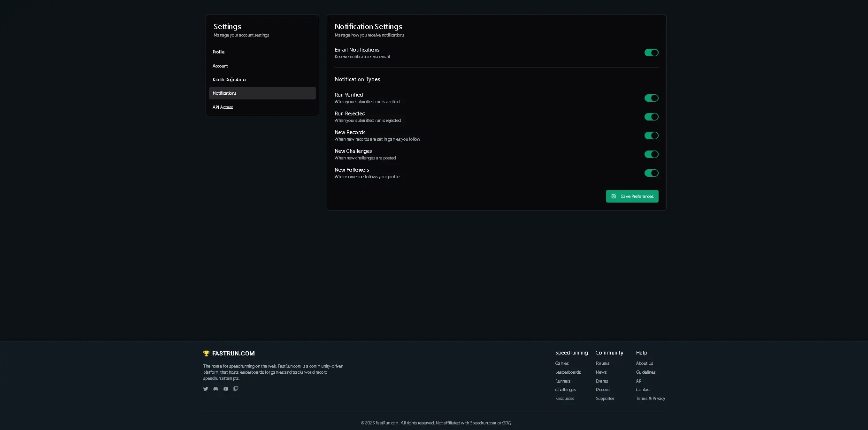Image resolution: width=868 pixels, height=430 pixels.
Task: Visit the Leaderboards footer link
Action: 568,372
